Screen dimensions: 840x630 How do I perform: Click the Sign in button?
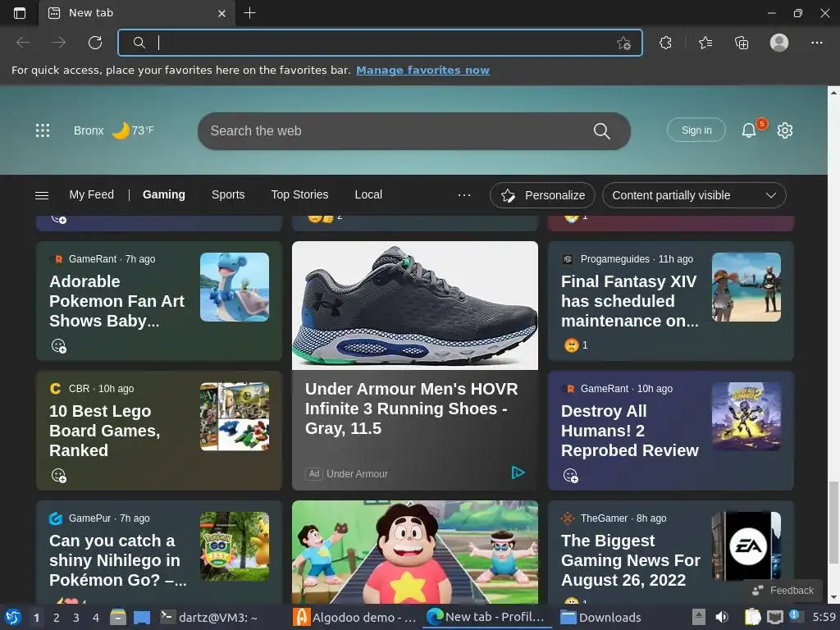pyautogui.click(x=696, y=130)
